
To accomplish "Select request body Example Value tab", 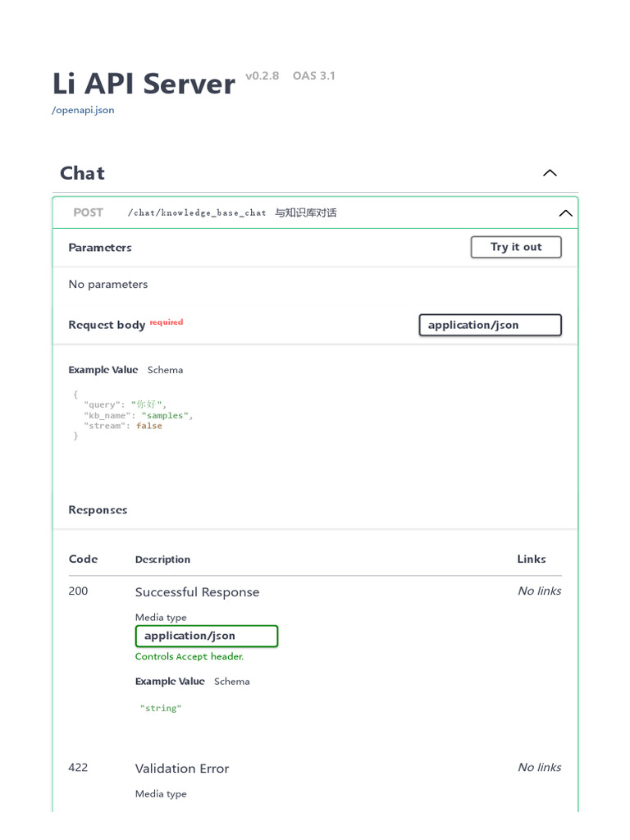I will (103, 370).
